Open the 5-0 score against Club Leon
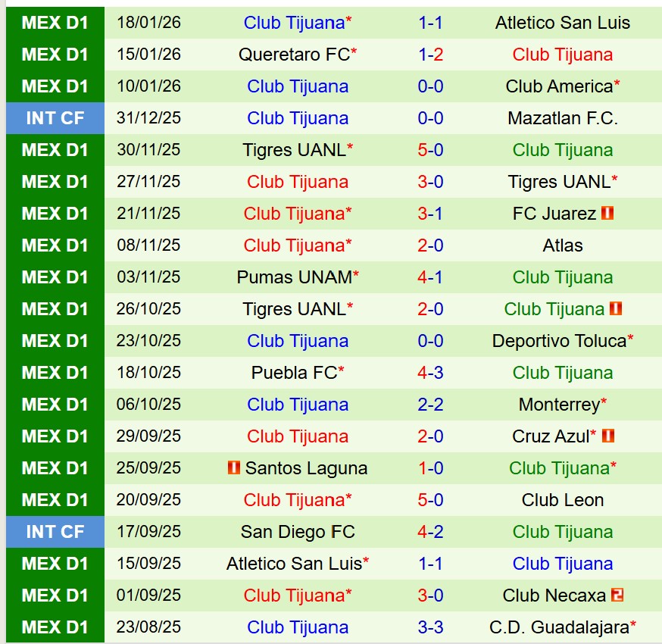 tap(430, 500)
